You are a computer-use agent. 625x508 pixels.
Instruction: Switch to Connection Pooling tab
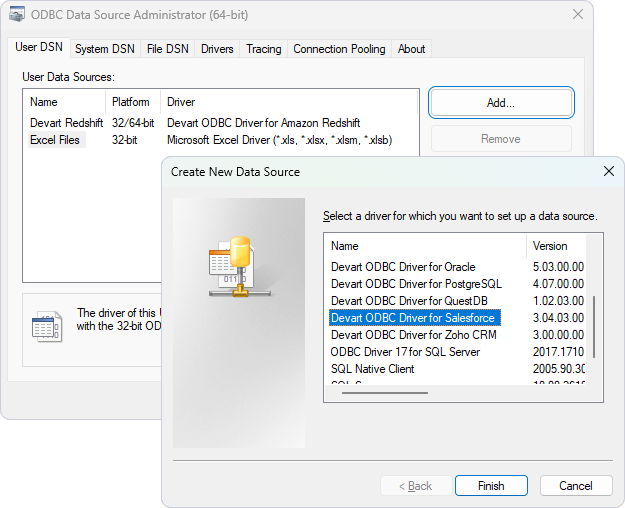(339, 49)
